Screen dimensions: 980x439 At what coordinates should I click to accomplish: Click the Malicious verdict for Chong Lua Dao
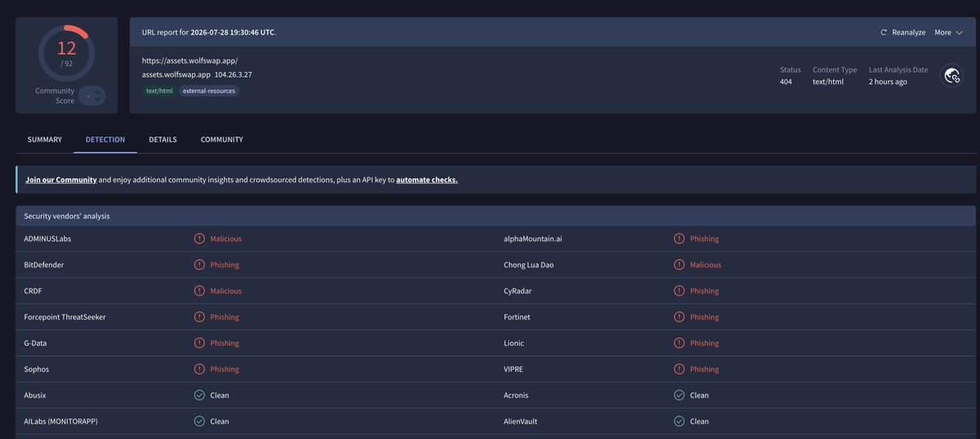pyautogui.click(x=706, y=265)
